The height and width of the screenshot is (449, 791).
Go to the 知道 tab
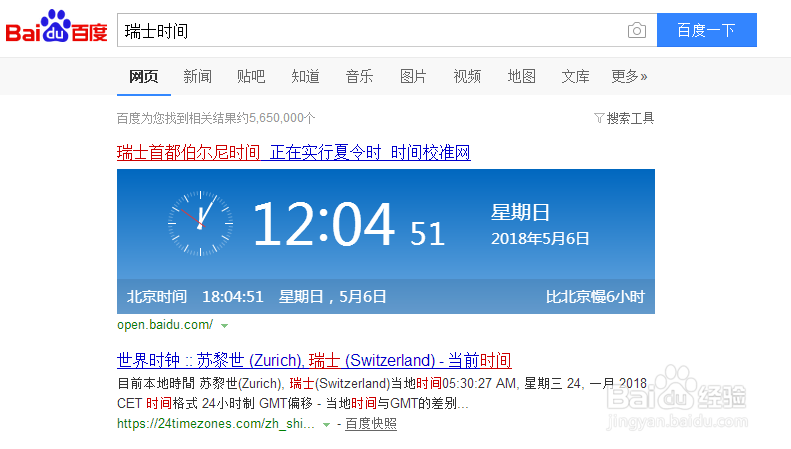(305, 77)
